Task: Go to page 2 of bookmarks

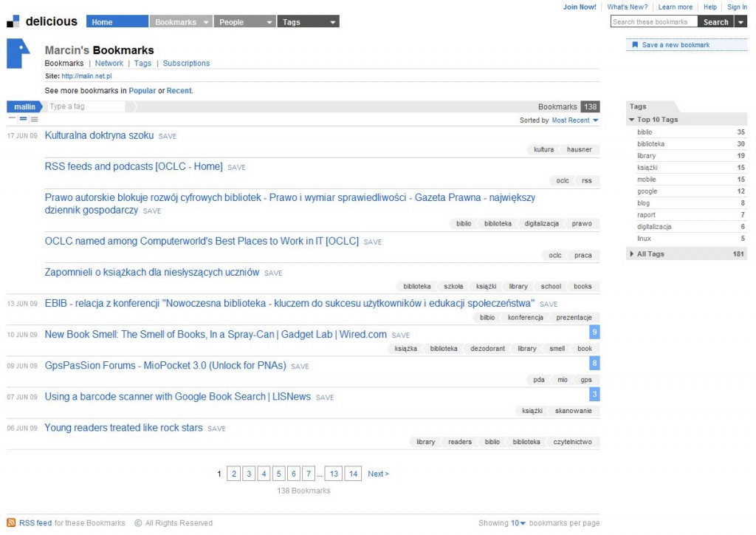Action: (x=234, y=474)
